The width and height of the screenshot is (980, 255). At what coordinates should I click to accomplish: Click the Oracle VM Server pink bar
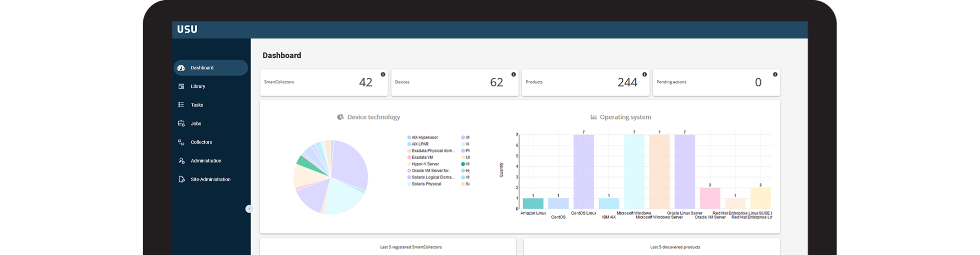[x=710, y=198]
